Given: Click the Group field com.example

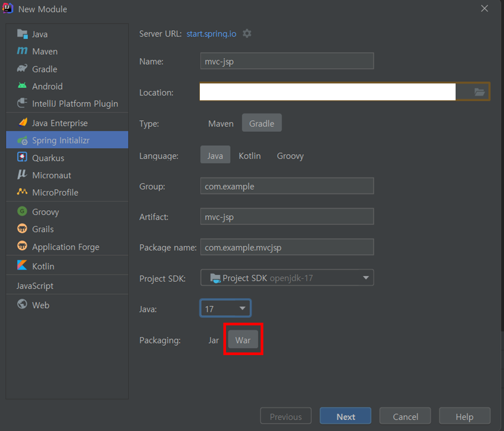Looking at the screenshot, I should point(287,186).
